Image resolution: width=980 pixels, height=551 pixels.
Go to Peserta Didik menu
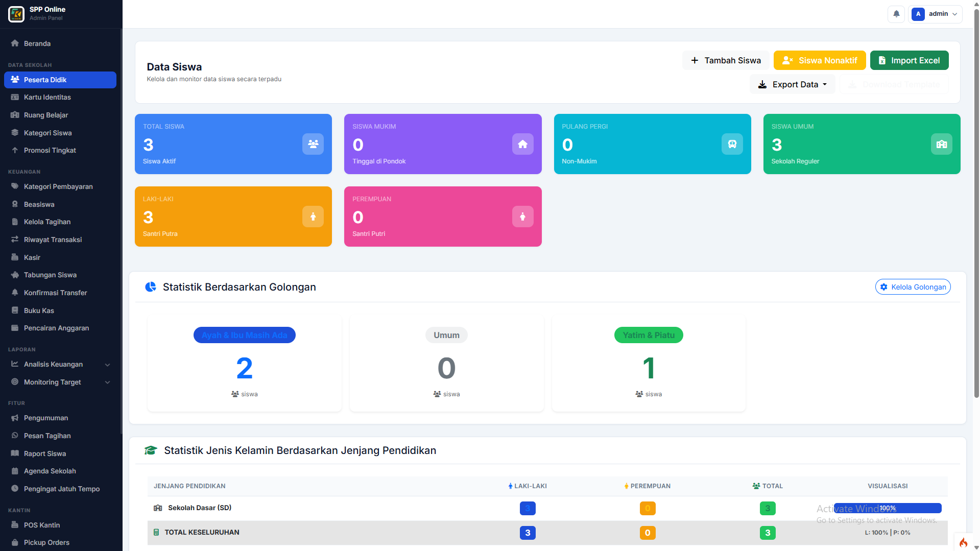60,80
